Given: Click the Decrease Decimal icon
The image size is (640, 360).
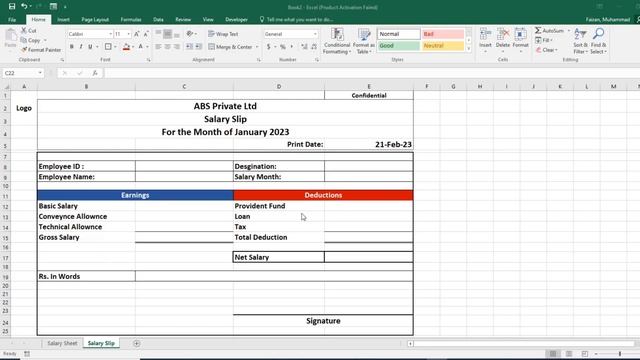Looking at the screenshot, I should (313, 47).
